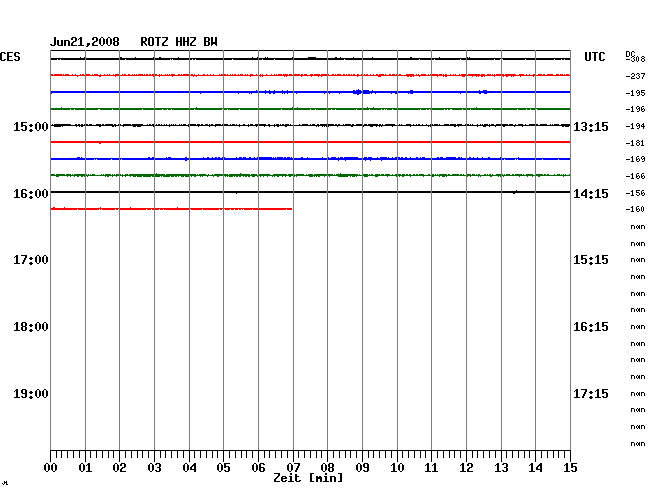Screen dimensions: 650x494
Task: Click minute label 02 on time axis
Action: pos(119,468)
